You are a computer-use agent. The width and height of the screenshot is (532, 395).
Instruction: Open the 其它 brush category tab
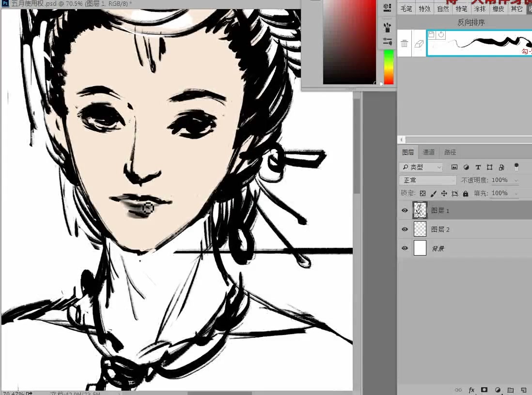pyautogui.click(x=516, y=9)
